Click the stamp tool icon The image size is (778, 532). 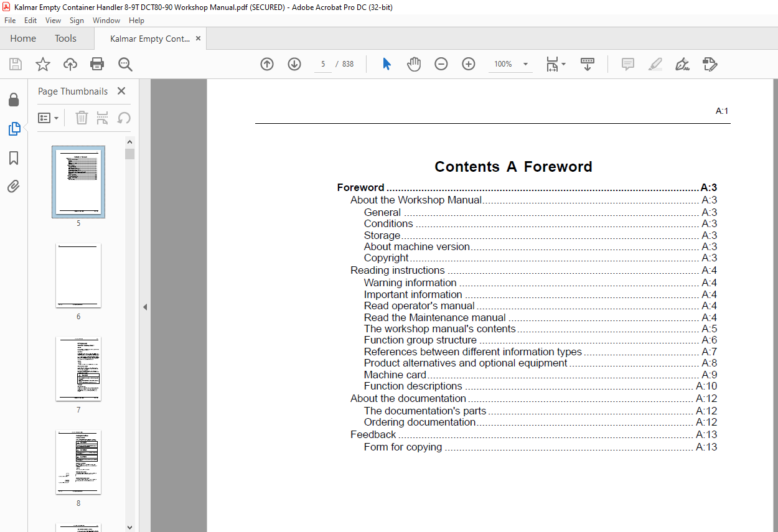click(x=710, y=64)
